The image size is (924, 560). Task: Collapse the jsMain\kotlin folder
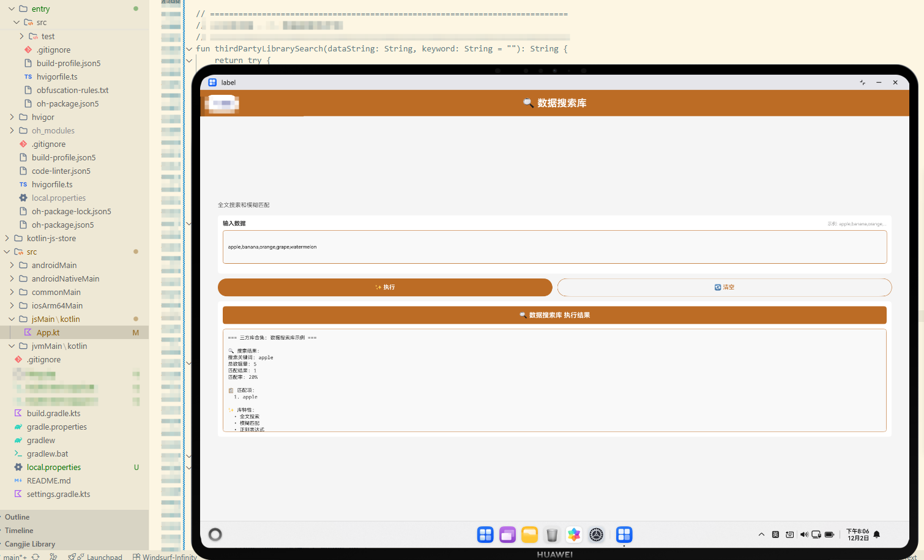coord(12,319)
